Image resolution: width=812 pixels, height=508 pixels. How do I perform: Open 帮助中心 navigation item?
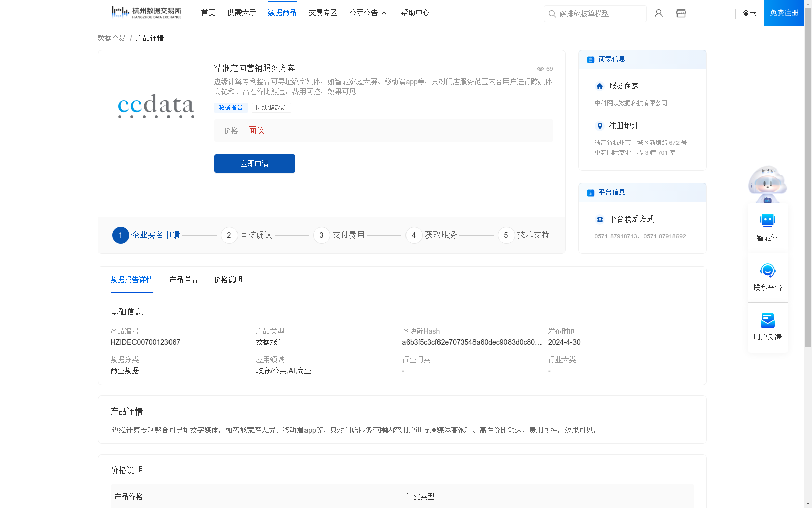[415, 13]
